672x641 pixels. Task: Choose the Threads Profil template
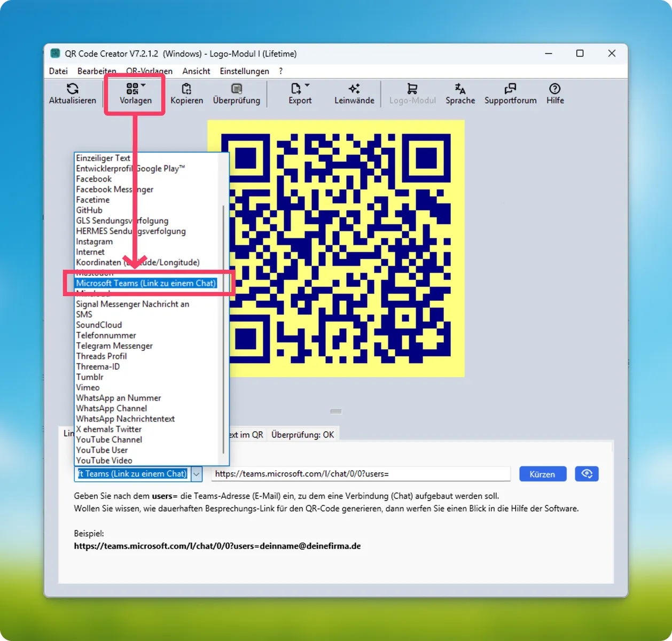click(101, 356)
